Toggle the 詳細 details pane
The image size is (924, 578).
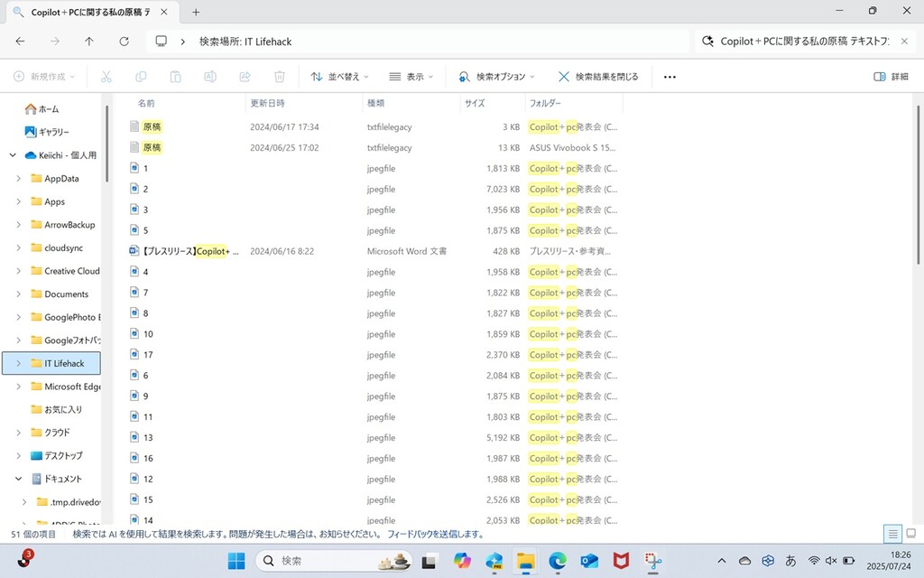[x=891, y=77]
